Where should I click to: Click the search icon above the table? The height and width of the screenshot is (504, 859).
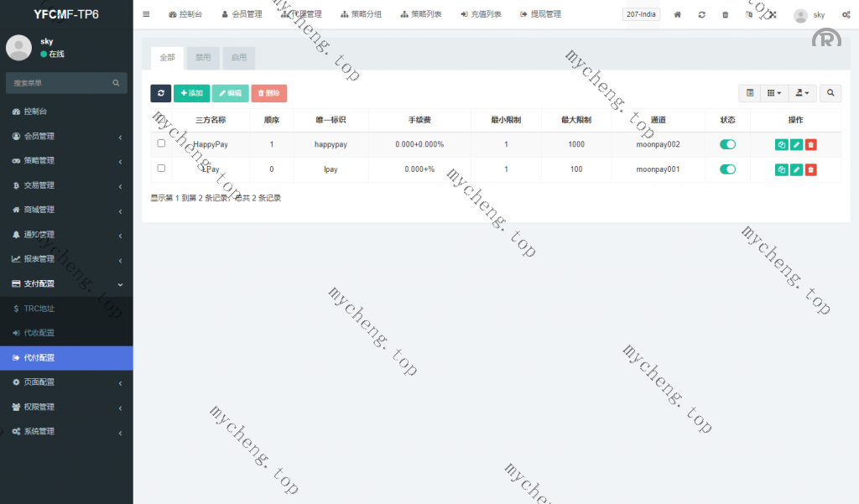tap(830, 93)
